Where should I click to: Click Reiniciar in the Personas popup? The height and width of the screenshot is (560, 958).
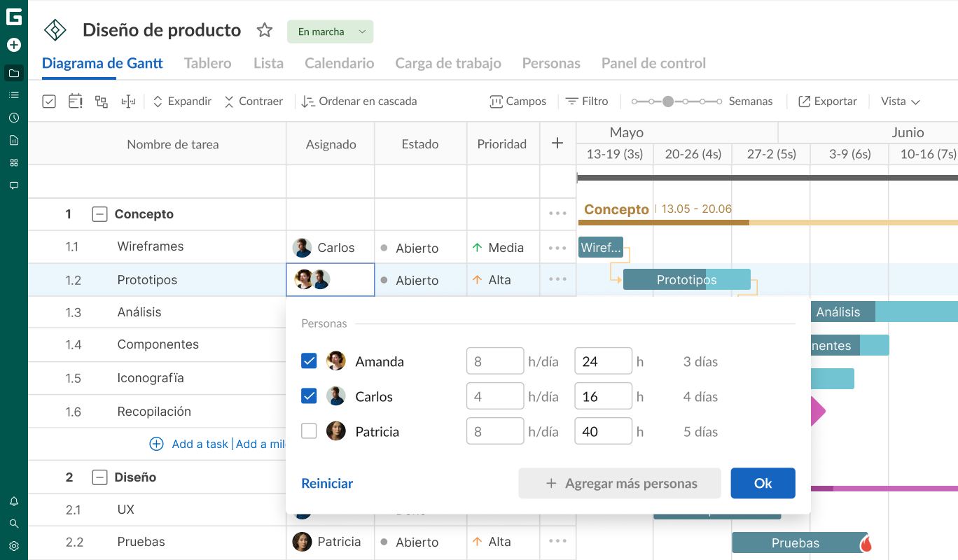(x=326, y=483)
